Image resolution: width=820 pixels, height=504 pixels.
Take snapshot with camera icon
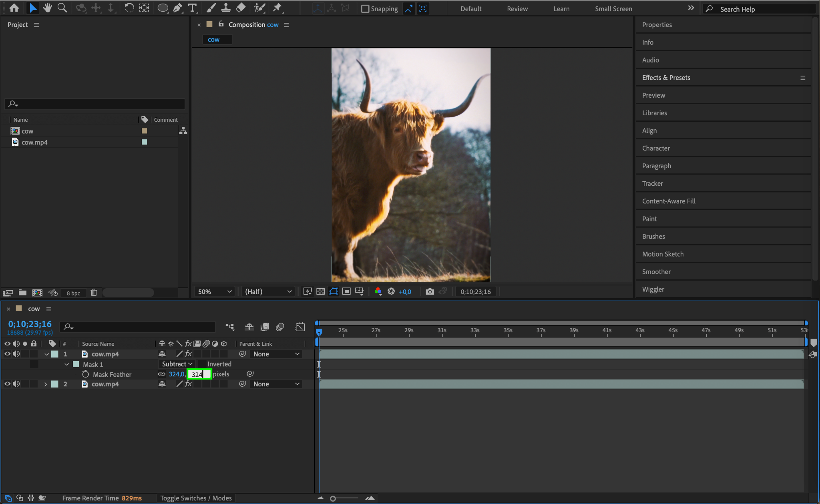click(x=430, y=291)
